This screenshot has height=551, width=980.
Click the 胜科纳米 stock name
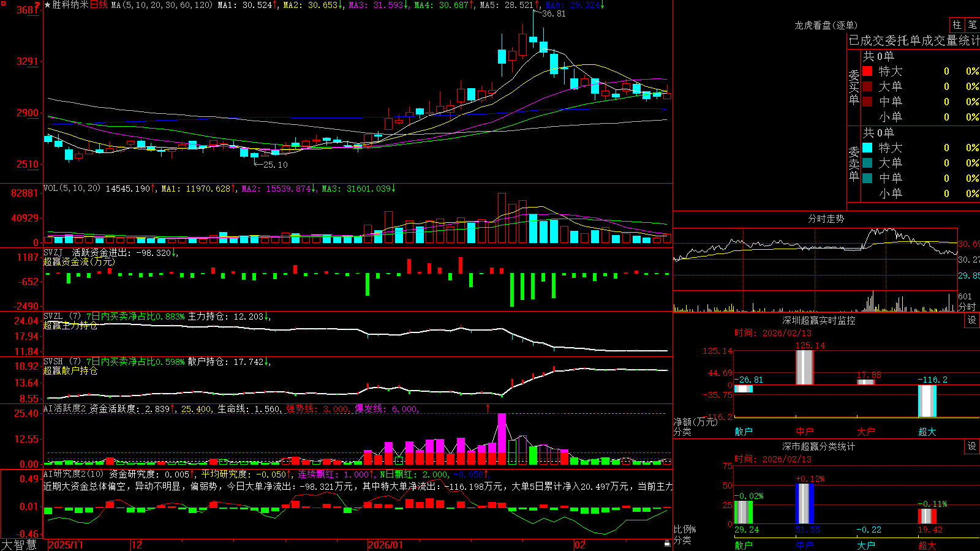70,5
